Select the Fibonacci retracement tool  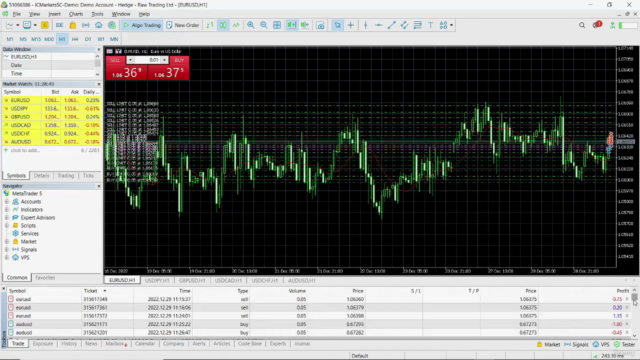(418, 25)
